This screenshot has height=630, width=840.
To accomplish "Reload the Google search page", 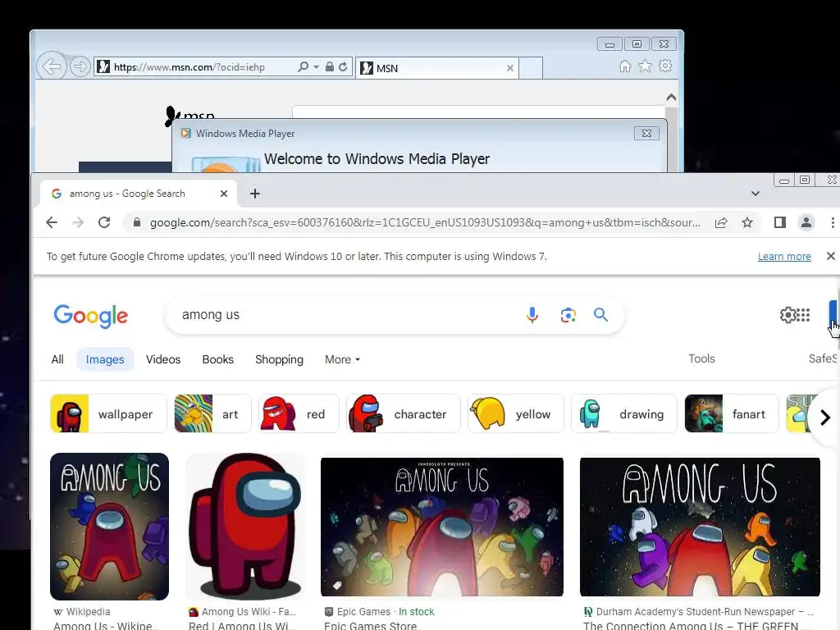I will coord(104,222).
